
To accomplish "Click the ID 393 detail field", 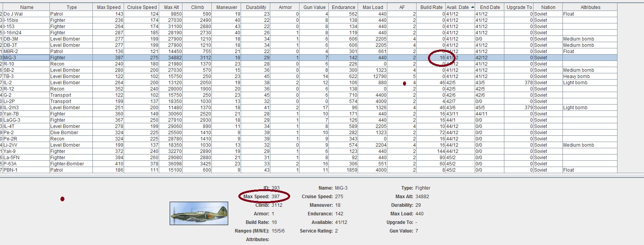I will tap(276, 188).
